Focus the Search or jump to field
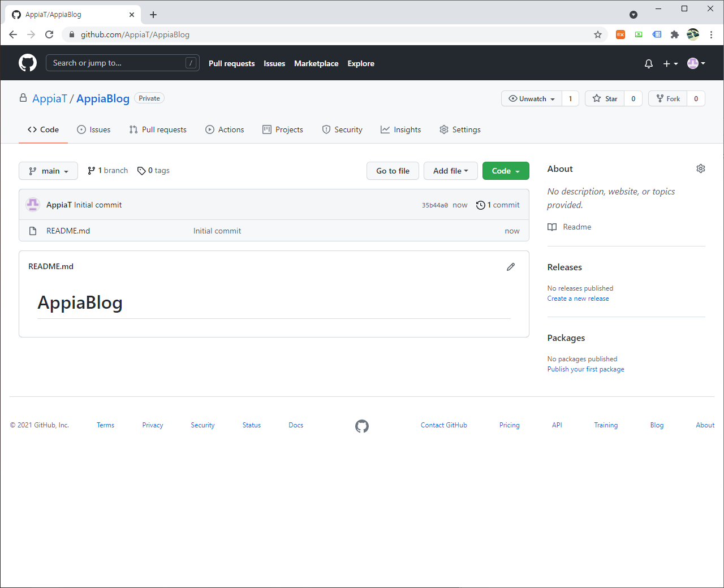The width and height of the screenshot is (724, 588). point(122,63)
